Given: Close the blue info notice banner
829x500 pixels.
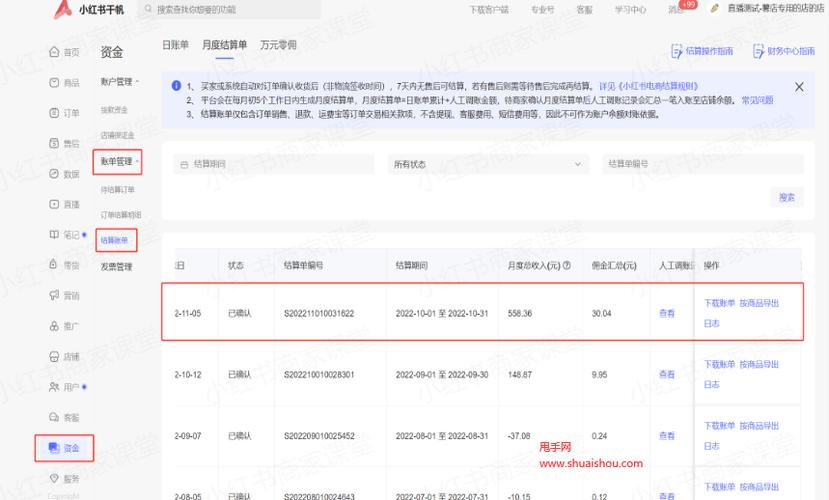Looking at the screenshot, I should click(x=799, y=87).
